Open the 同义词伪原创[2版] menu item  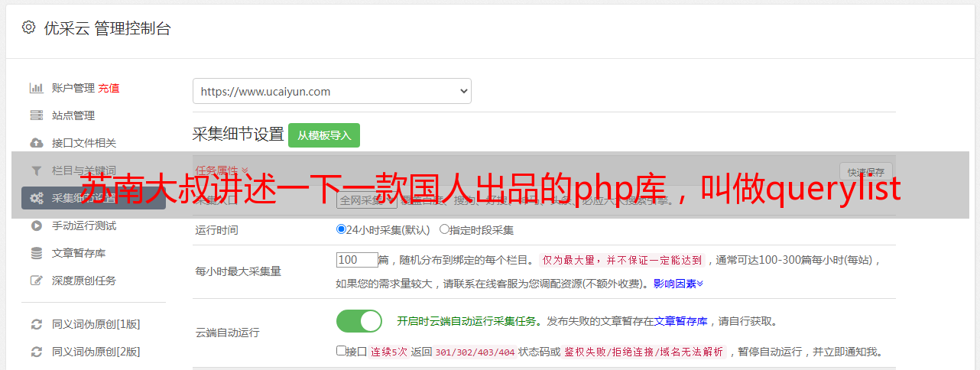[x=96, y=352]
